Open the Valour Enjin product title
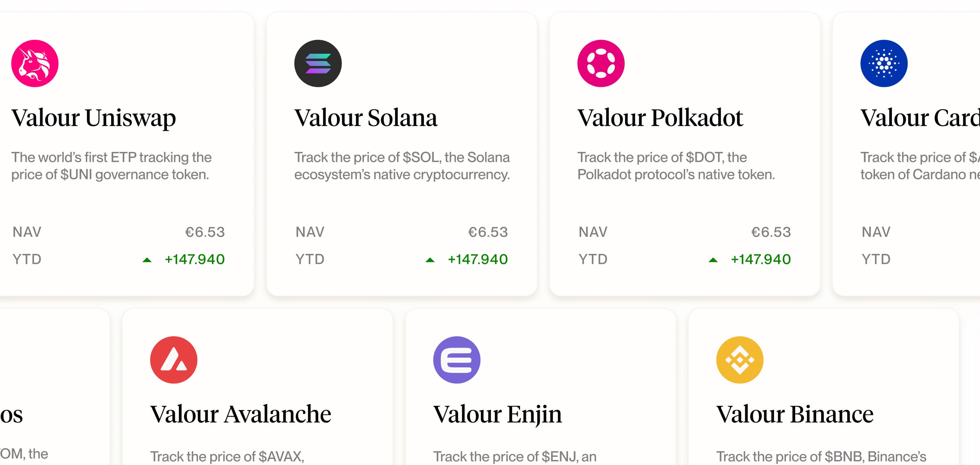This screenshot has width=980, height=465. 497,414
